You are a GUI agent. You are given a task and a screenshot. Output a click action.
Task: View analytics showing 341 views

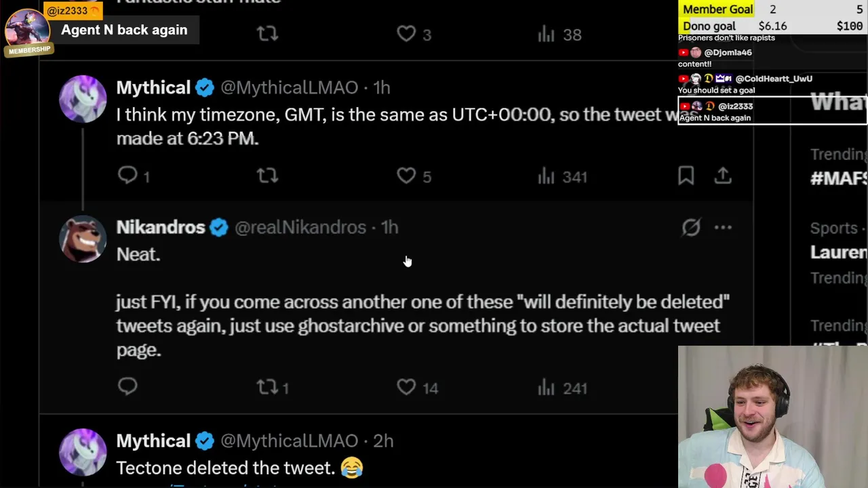(x=562, y=176)
